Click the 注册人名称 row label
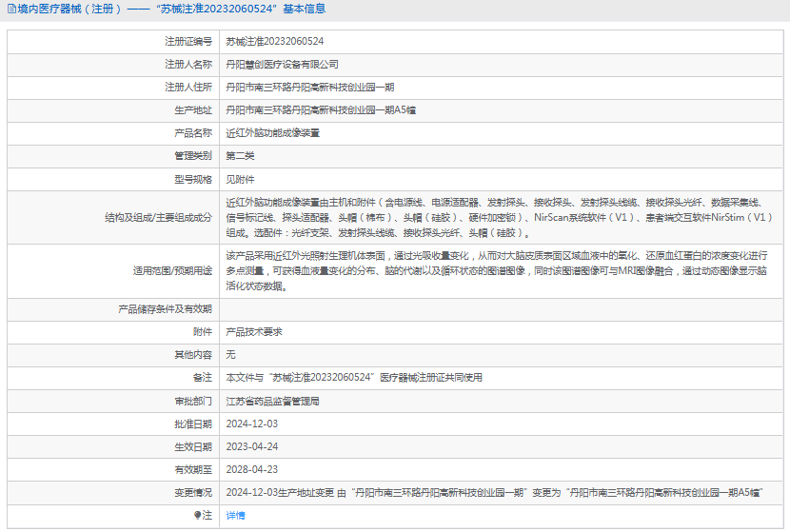This screenshot has width=790, height=532. (188, 65)
